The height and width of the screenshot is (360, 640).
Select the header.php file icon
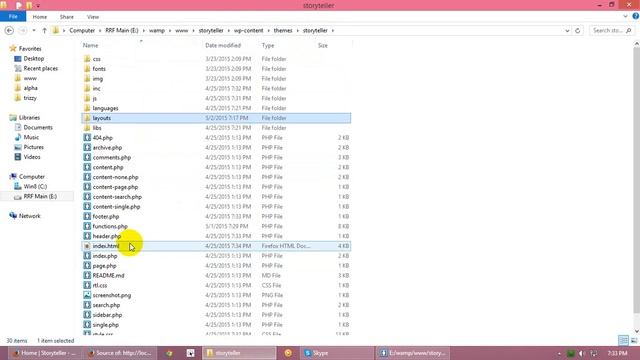[x=87, y=236]
